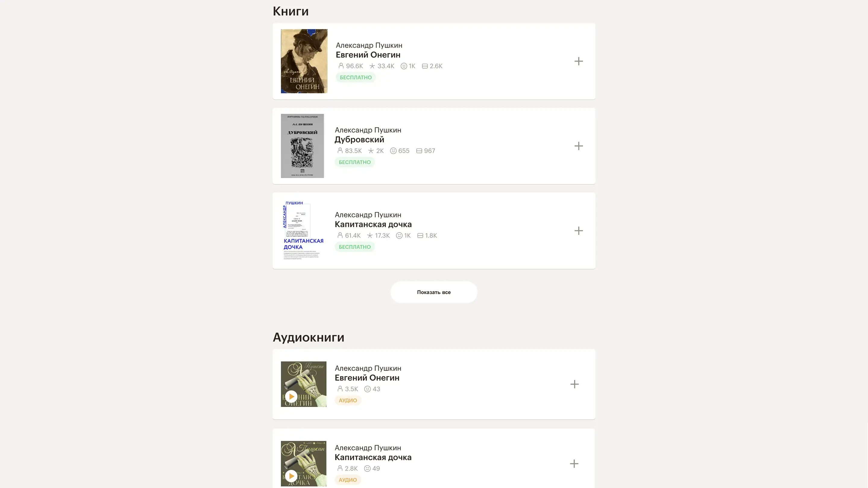The image size is (868, 488).
Task: Add the Евгений Онегин book to shelf
Action: (x=578, y=61)
